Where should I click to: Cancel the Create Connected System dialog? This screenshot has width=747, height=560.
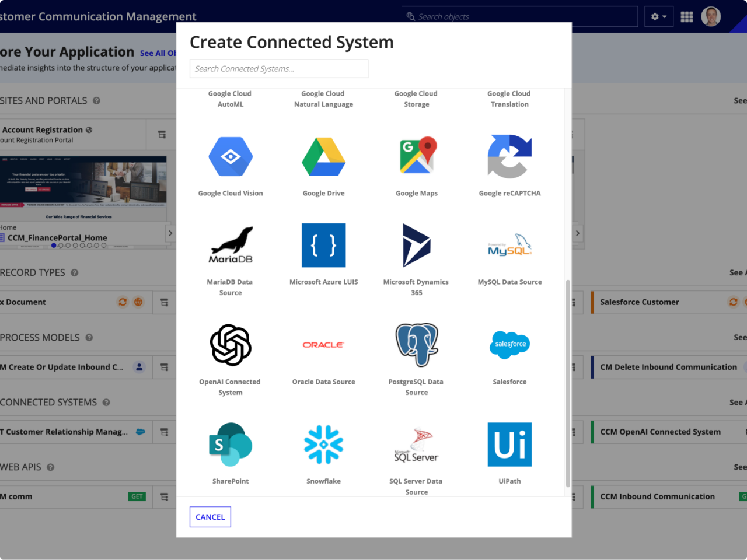(x=210, y=517)
